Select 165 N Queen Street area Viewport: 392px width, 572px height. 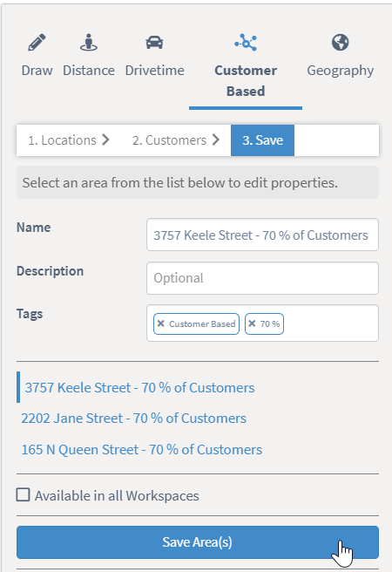(142, 449)
